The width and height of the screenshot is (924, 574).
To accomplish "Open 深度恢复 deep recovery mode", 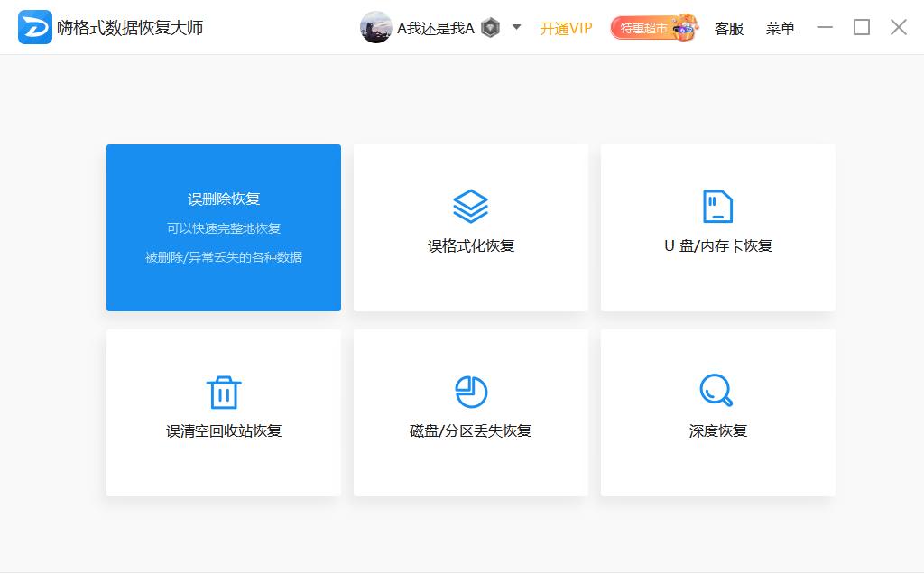I will tap(717, 413).
